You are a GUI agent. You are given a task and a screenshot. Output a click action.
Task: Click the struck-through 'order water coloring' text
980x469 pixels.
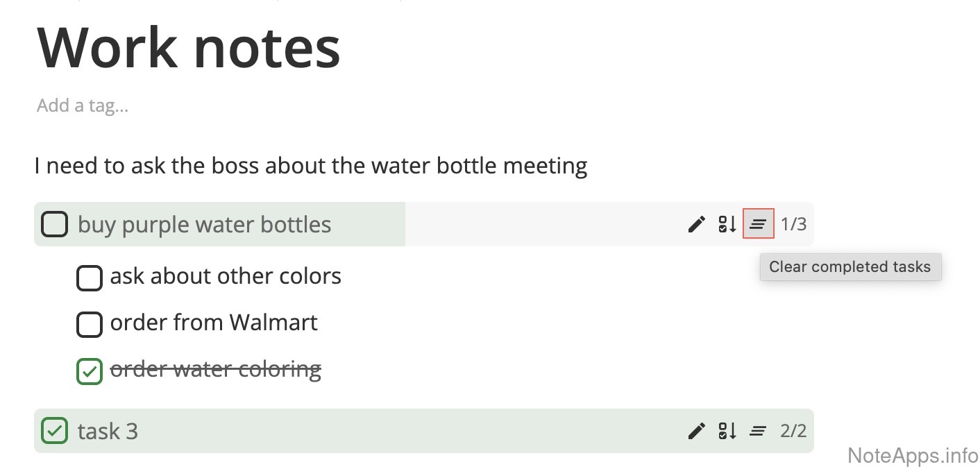tap(215, 370)
